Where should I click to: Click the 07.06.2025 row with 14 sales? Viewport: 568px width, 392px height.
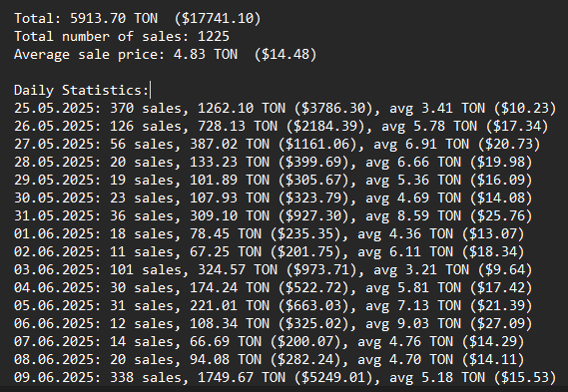click(x=270, y=342)
